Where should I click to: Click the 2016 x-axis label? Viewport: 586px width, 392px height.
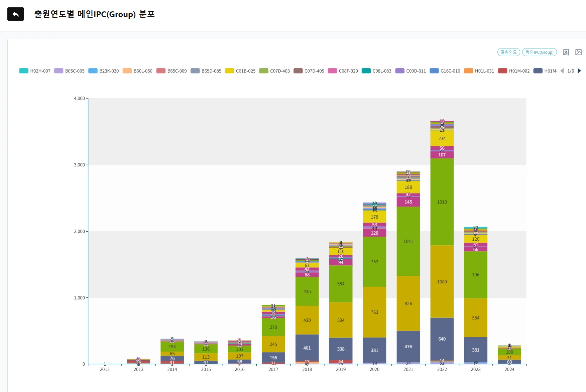click(x=240, y=369)
